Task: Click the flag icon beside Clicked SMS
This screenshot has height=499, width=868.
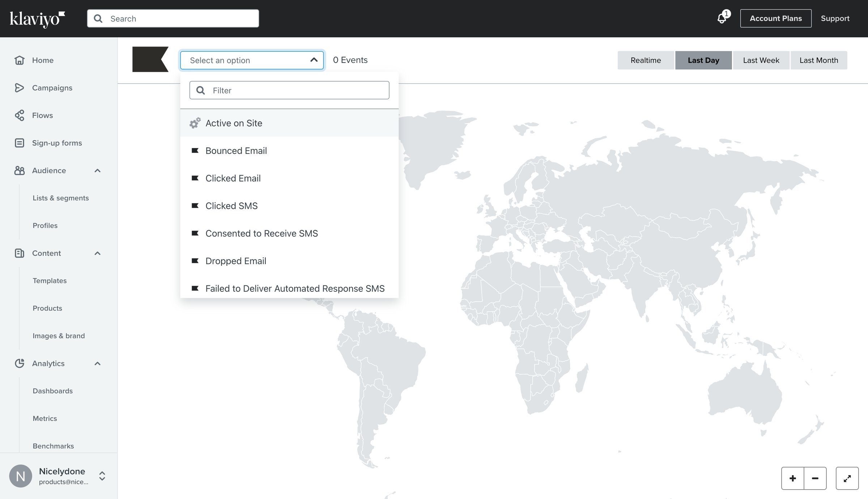Action: [x=195, y=206]
